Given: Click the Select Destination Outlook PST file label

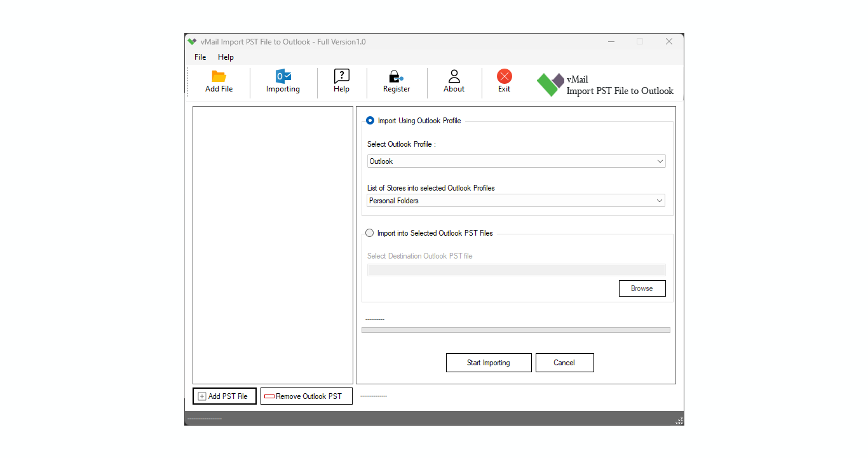Looking at the screenshot, I should pyautogui.click(x=420, y=256).
